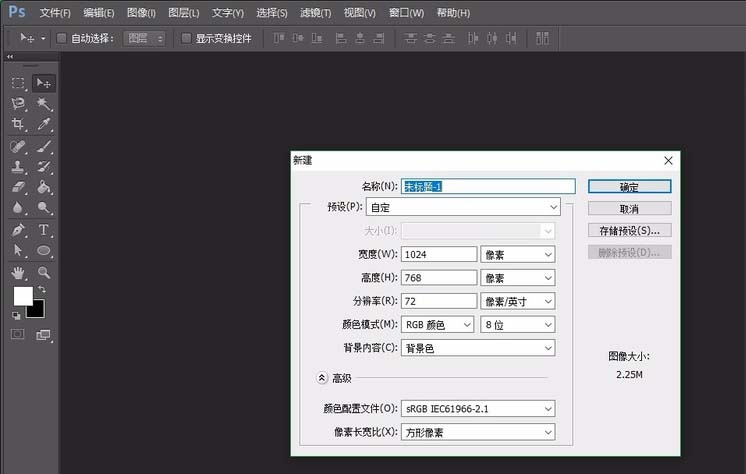Click the 分辨率(R) field showing 72
746x474 pixels.
point(439,301)
